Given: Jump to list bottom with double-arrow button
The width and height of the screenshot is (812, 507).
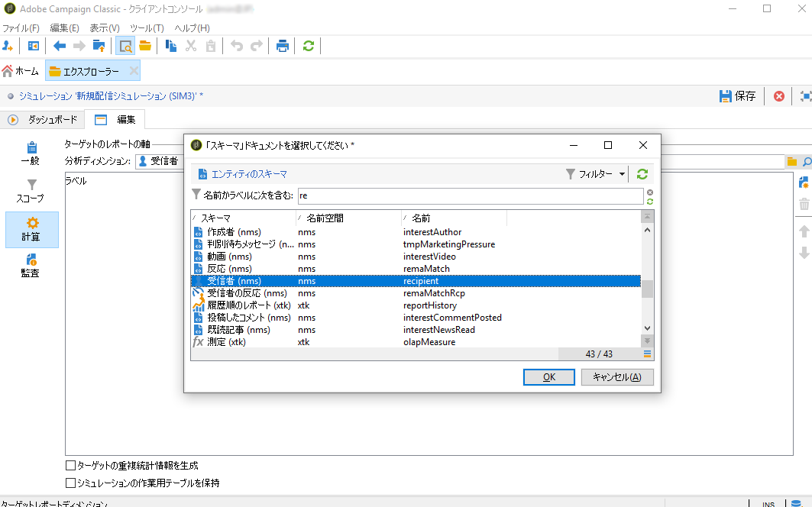Looking at the screenshot, I should tap(647, 341).
